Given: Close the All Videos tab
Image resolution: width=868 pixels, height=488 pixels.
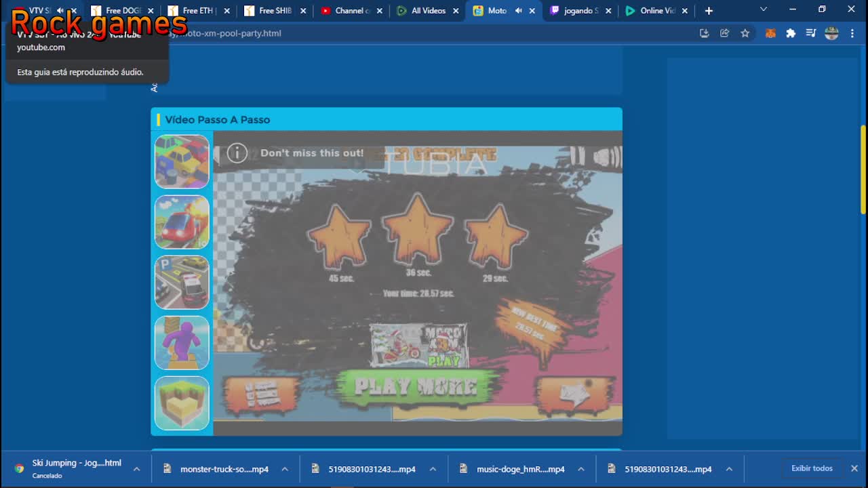Looking at the screenshot, I should (456, 11).
